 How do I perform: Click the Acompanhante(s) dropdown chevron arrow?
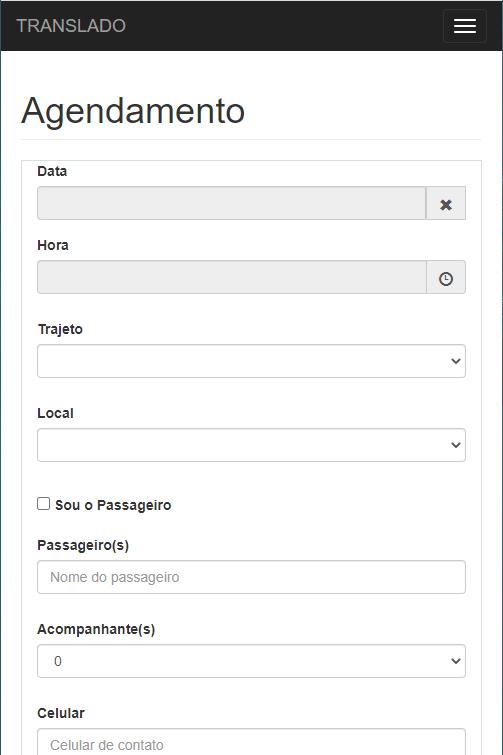[x=455, y=661]
